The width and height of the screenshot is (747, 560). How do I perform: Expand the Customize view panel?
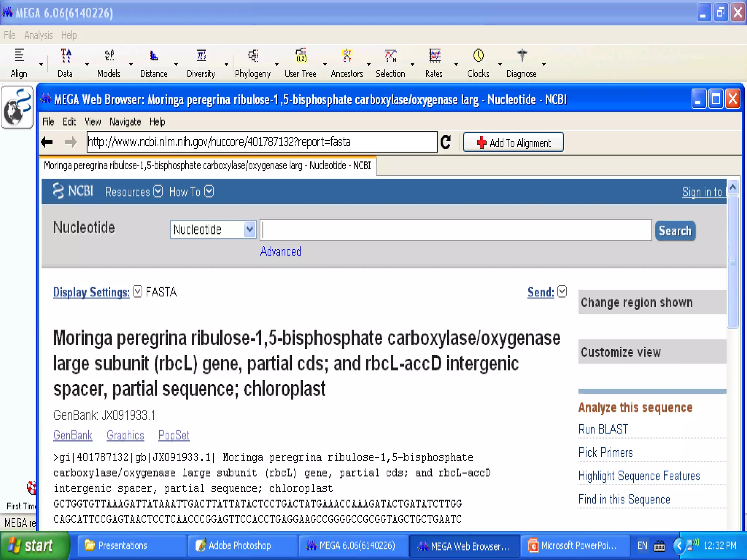(652, 352)
